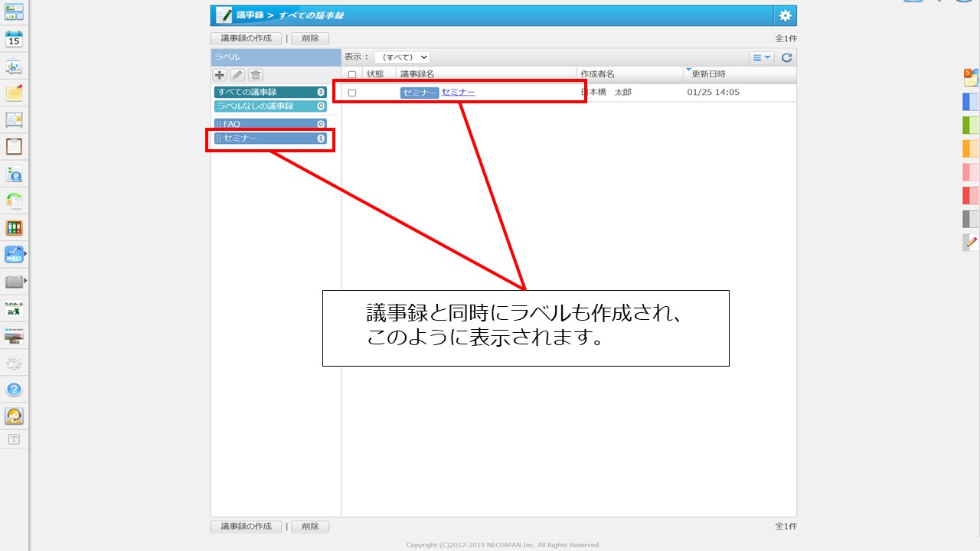
Task: Pick the red sticky note color
Action: (970, 195)
